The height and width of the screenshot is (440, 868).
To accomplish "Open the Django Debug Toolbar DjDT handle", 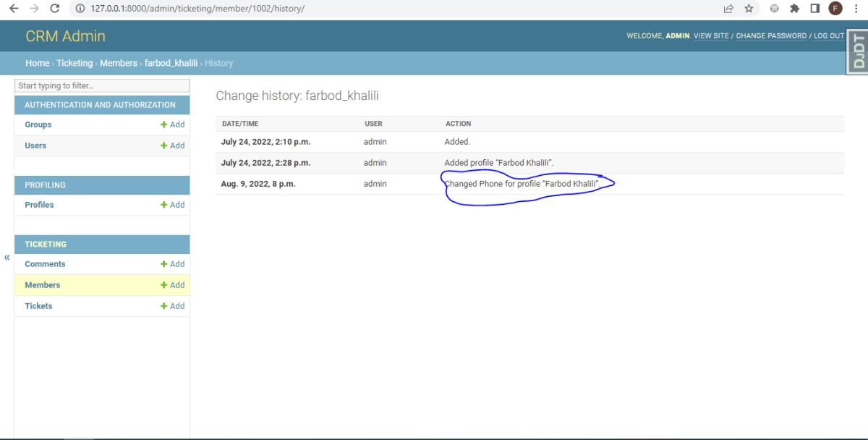I will coord(858,51).
